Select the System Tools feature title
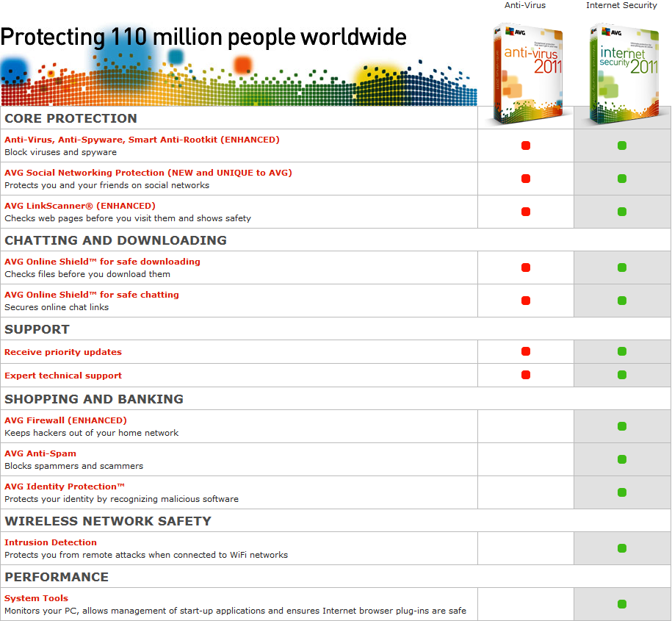 pos(36,598)
